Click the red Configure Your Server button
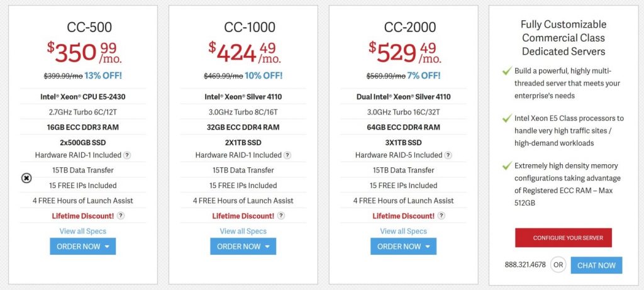The image size is (644, 290). 563,238
